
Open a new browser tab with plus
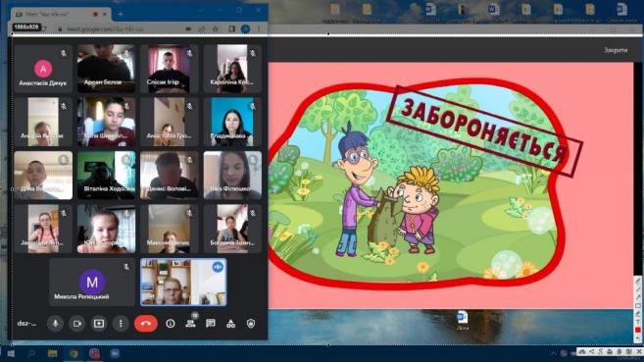pos(121,15)
